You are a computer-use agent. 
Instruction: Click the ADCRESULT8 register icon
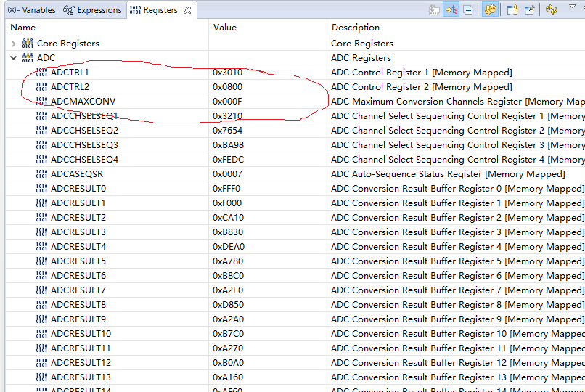click(x=41, y=305)
